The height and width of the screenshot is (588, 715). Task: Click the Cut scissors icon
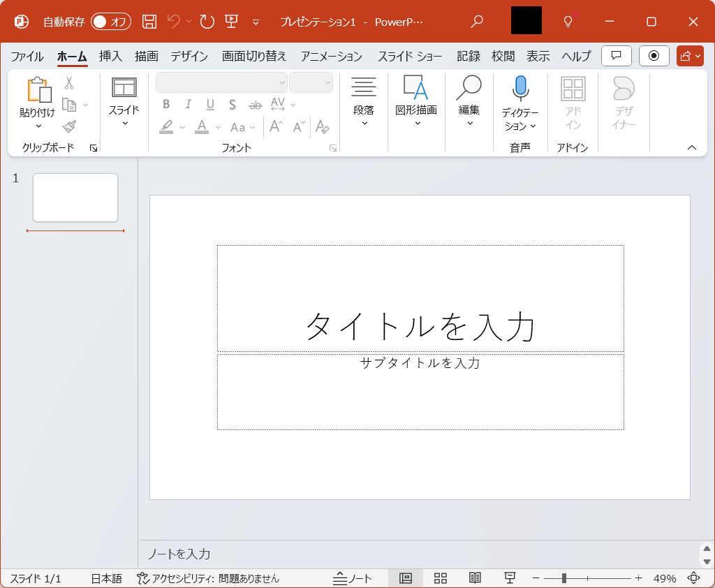coord(69,82)
